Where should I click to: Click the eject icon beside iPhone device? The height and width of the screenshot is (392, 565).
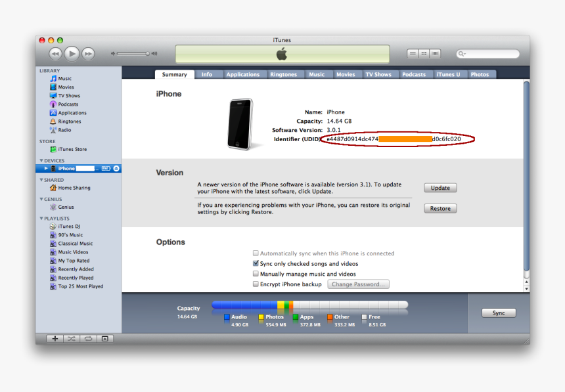pyautogui.click(x=116, y=169)
